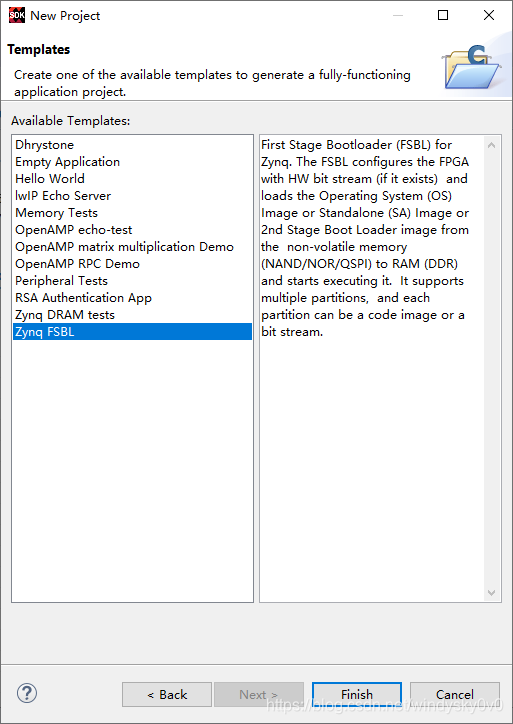Minimize the New Project window
Screen dimensions: 513x724
(398, 15)
